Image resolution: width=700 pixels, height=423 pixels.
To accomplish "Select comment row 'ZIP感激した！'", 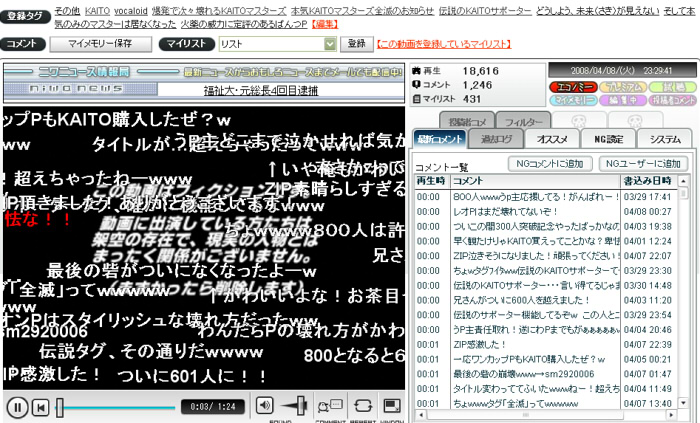I will pyautogui.click(x=546, y=344).
